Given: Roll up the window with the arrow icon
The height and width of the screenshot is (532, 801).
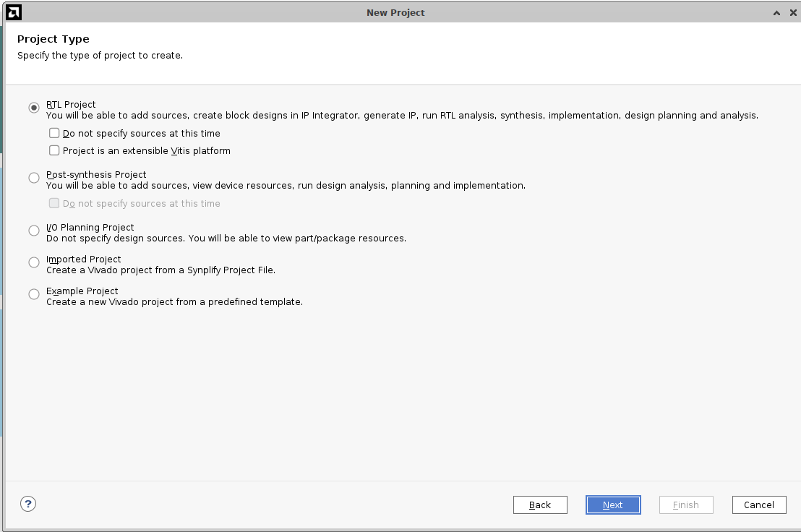Looking at the screenshot, I should (x=776, y=13).
